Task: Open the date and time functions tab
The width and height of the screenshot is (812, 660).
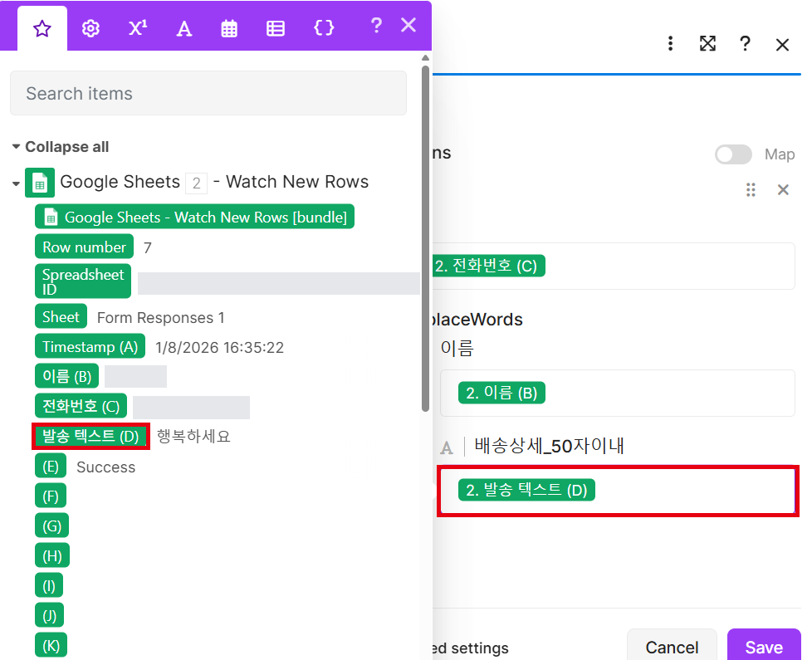Action: tap(229, 28)
